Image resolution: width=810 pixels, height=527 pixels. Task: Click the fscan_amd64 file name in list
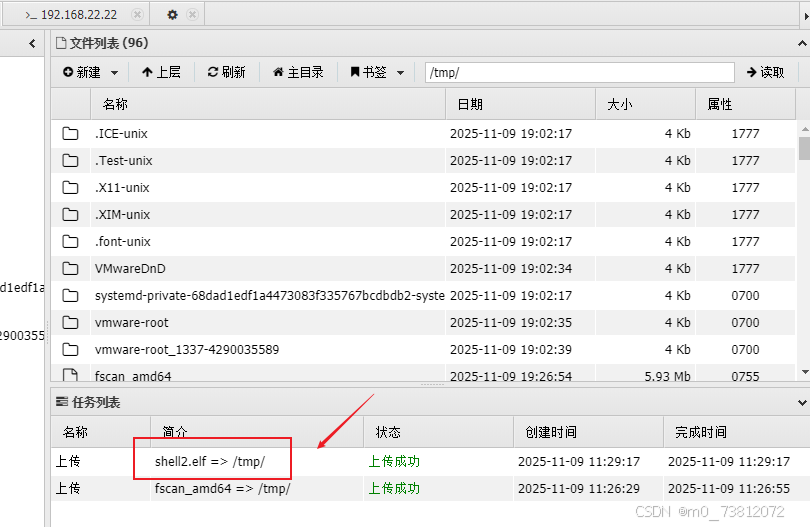133,376
